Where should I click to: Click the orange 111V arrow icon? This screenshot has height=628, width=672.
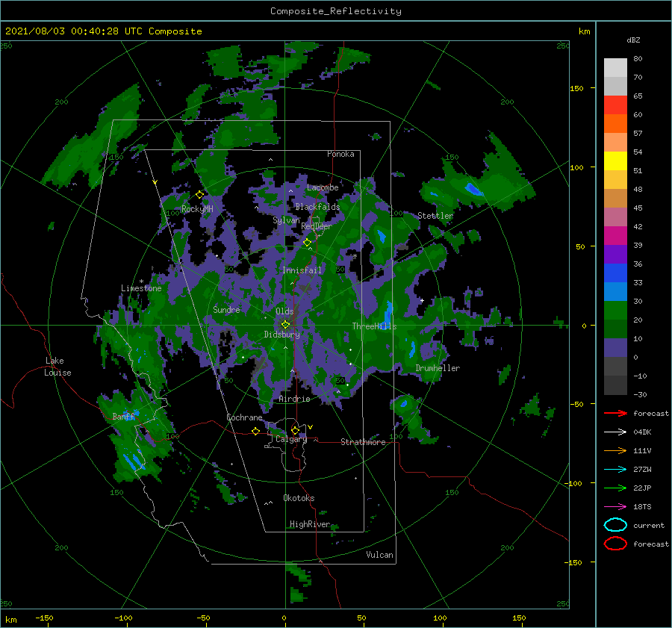coord(615,450)
